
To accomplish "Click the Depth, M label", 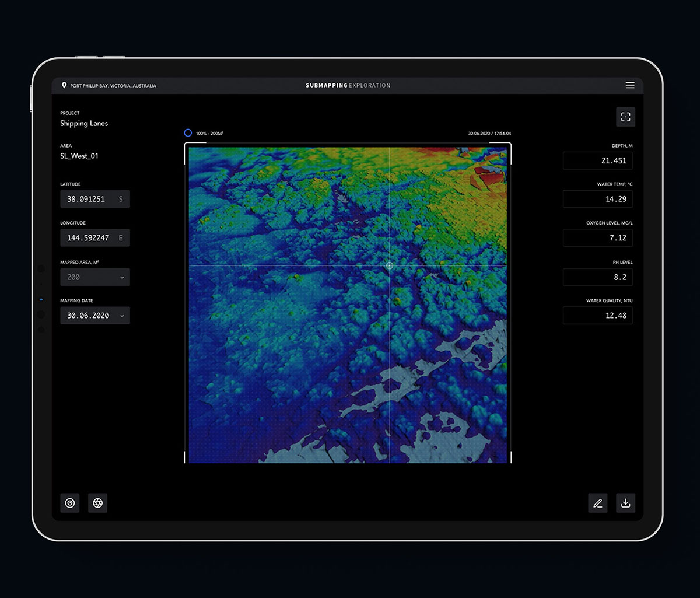I will [622, 146].
